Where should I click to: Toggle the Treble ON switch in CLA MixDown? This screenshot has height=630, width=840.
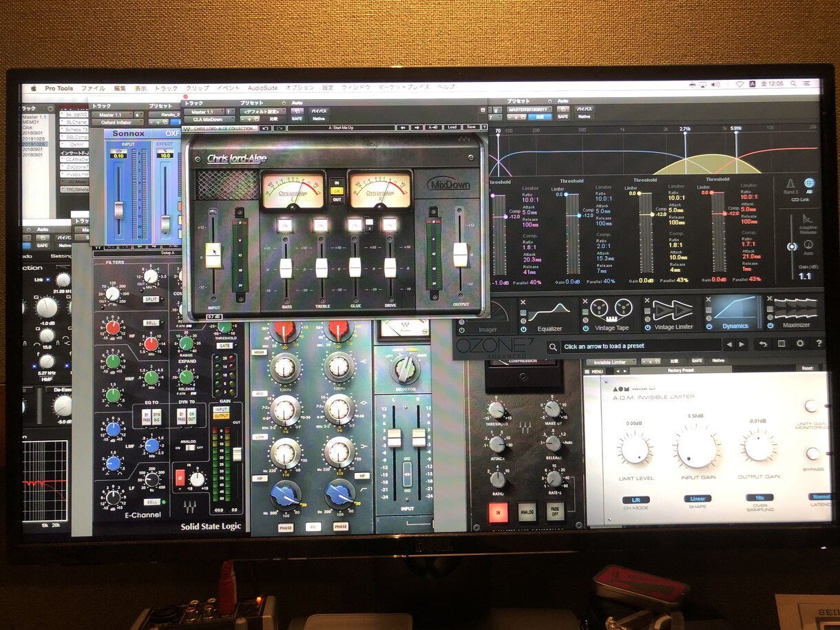coord(319,224)
